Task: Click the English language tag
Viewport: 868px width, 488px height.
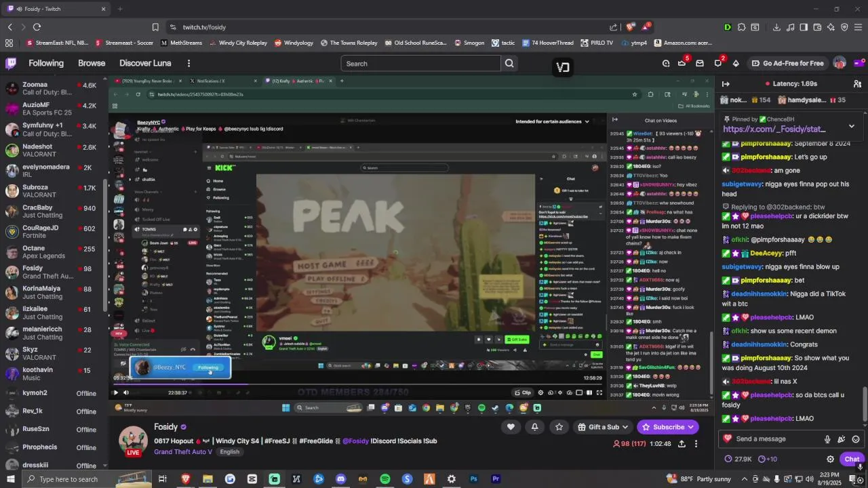Action: click(229, 452)
